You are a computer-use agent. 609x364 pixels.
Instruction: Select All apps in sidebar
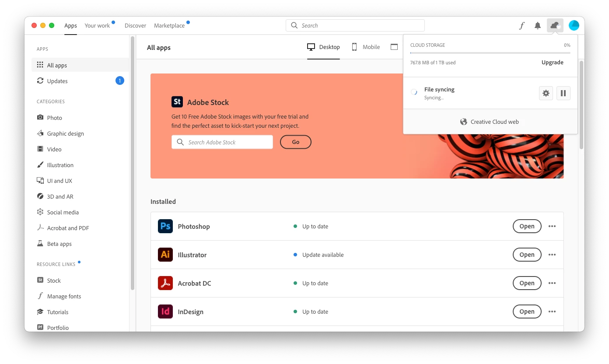pos(80,65)
